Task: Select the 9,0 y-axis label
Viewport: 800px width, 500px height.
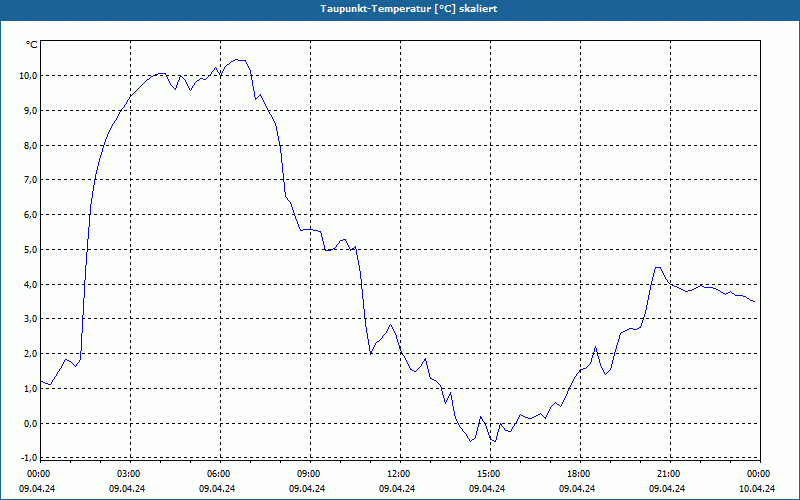Action: tap(30, 111)
